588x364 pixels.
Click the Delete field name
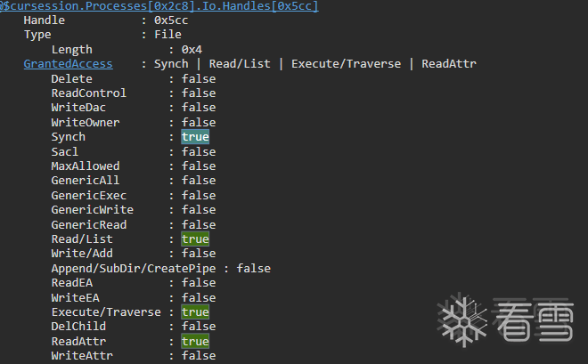tap(71, 79)
